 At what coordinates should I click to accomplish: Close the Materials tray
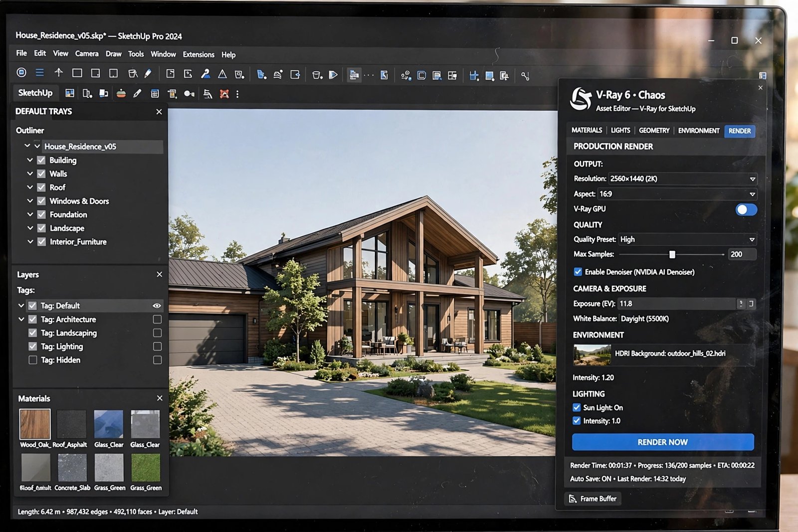(x=160, y=398)
